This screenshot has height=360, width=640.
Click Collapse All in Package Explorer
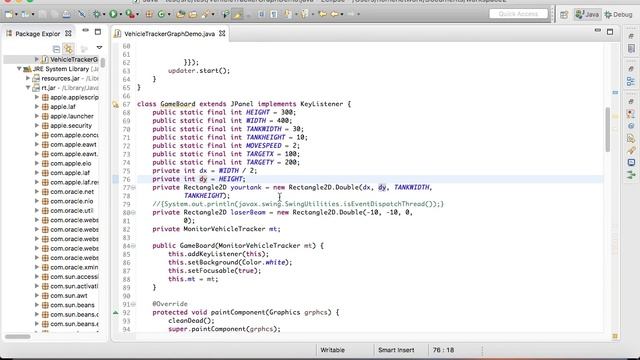[x=56, y=49]
